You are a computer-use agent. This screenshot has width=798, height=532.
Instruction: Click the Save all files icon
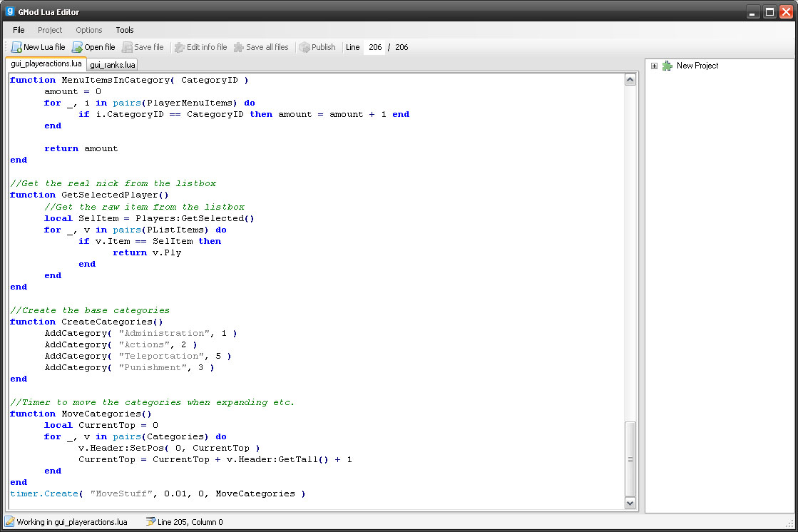[239, 47]
